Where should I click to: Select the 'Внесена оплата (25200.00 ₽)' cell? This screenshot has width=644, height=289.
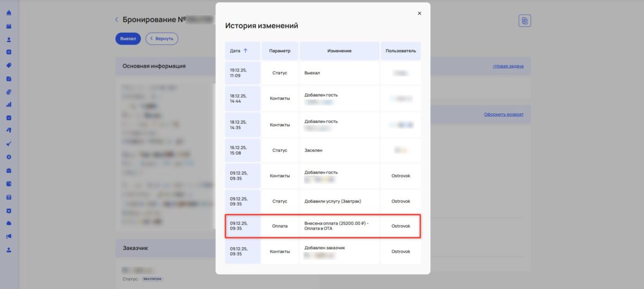tap(339, 226)
